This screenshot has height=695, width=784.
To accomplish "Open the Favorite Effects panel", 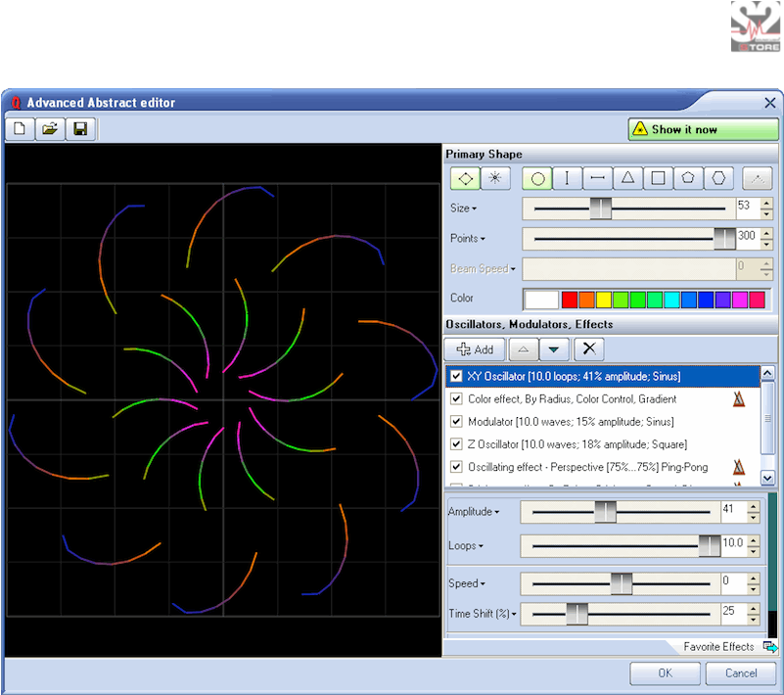I will [x=721, y=646].
